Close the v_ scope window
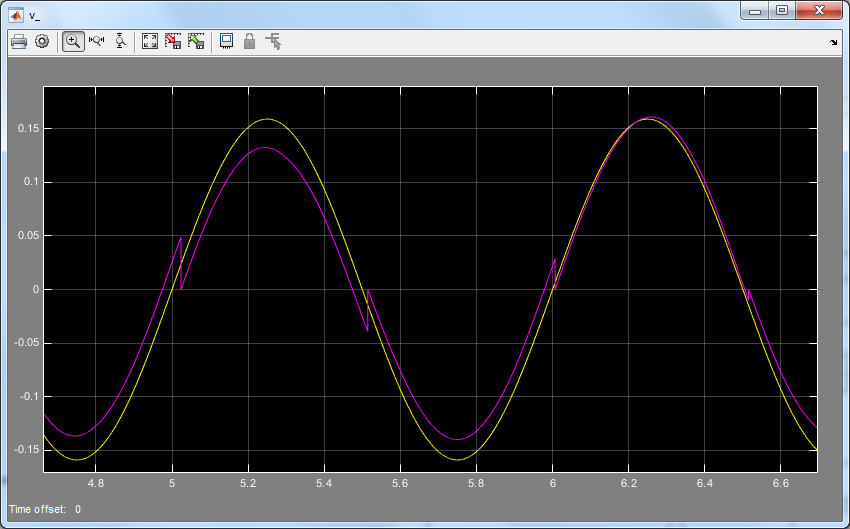Image resolution: width=850 pixels, height=529 pixels. tap(819, 11)
